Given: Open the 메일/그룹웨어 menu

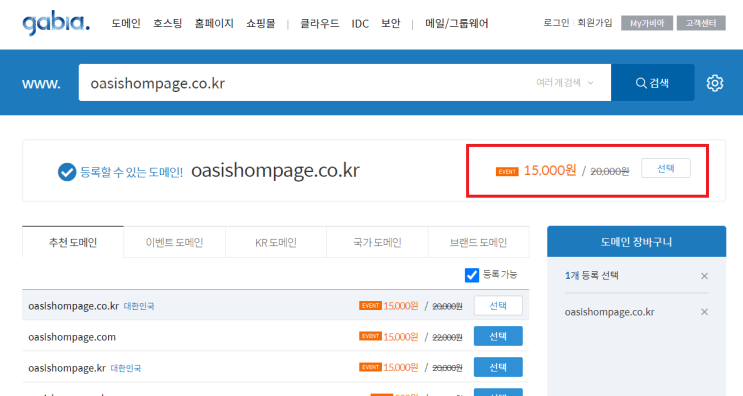Looking at the screenshot, I should click(x=457, y=23).
